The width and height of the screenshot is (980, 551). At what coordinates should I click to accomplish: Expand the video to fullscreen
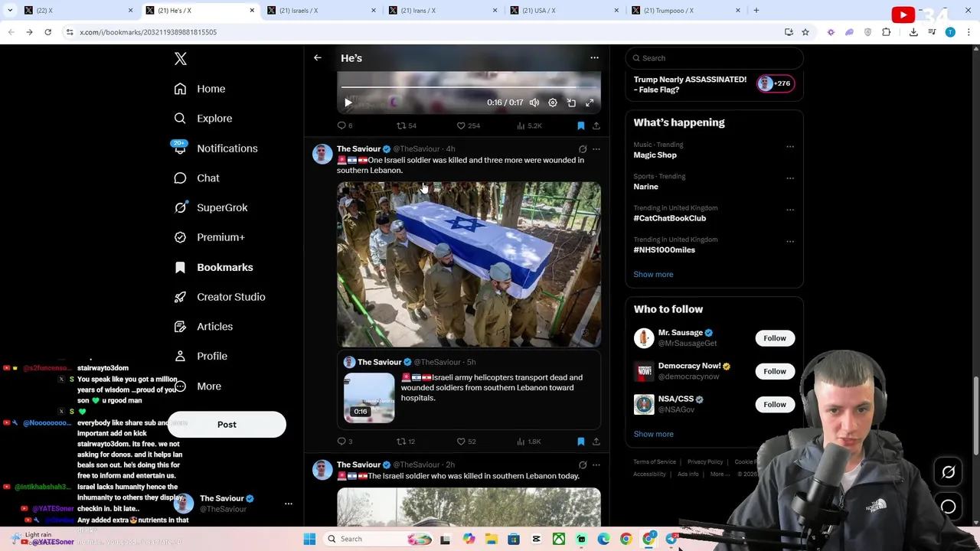590,103
